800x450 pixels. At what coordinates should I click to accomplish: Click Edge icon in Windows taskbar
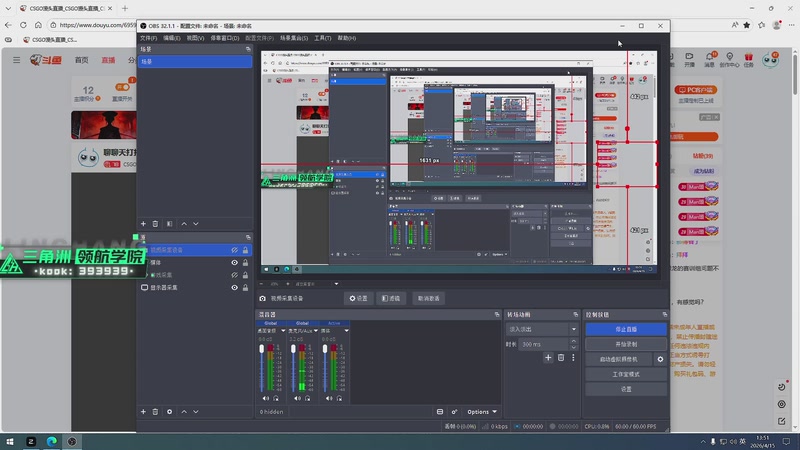point(52,441)
